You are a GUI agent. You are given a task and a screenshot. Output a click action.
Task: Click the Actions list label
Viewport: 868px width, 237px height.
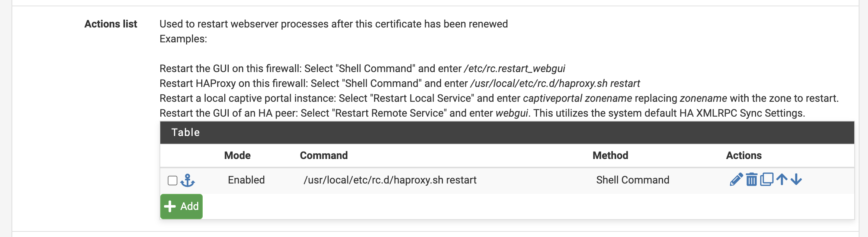coord(110,23)
